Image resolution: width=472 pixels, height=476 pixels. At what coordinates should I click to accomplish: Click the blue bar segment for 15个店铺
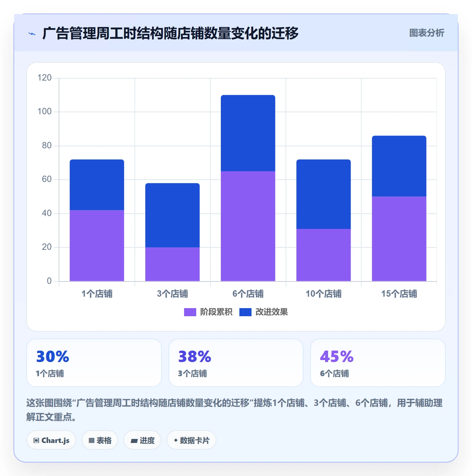pyautogui.click(x=399, y=166)
